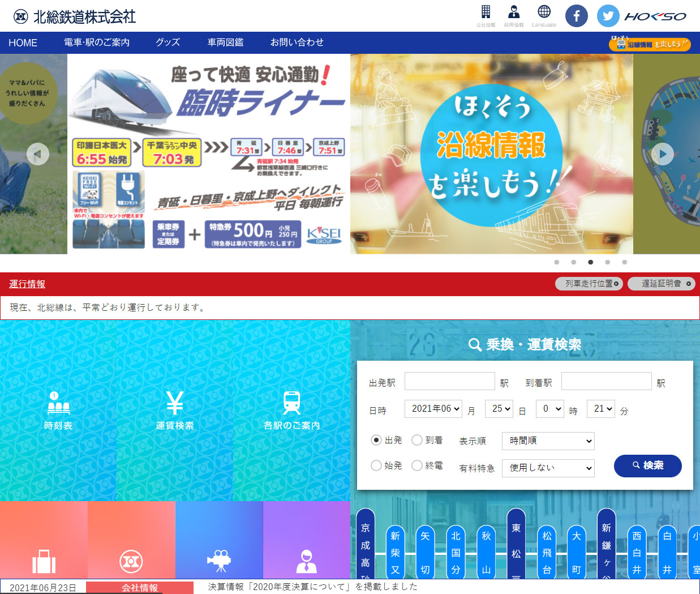Click the 現在、北総線は、平常どおり運行しております status text

click(108, 307)
